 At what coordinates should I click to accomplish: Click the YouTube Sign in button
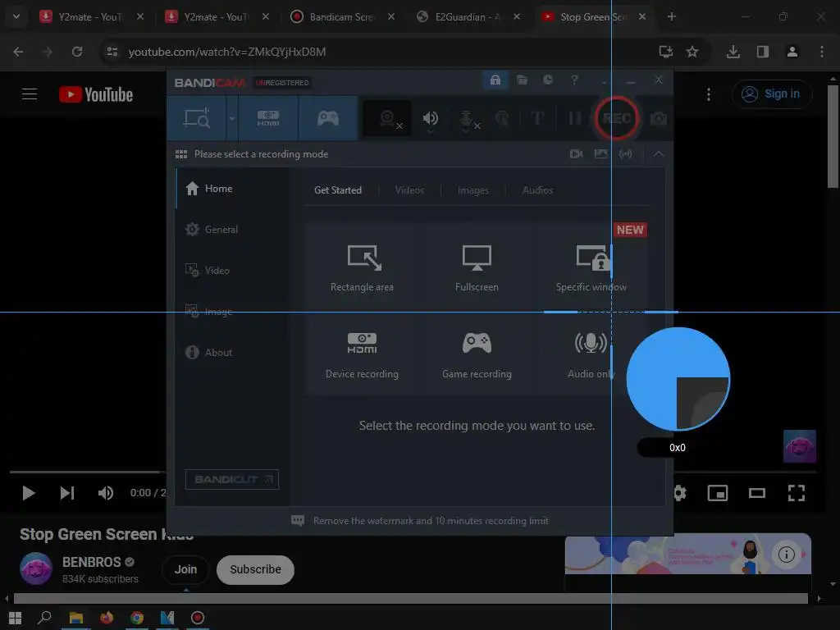[772, 94]
